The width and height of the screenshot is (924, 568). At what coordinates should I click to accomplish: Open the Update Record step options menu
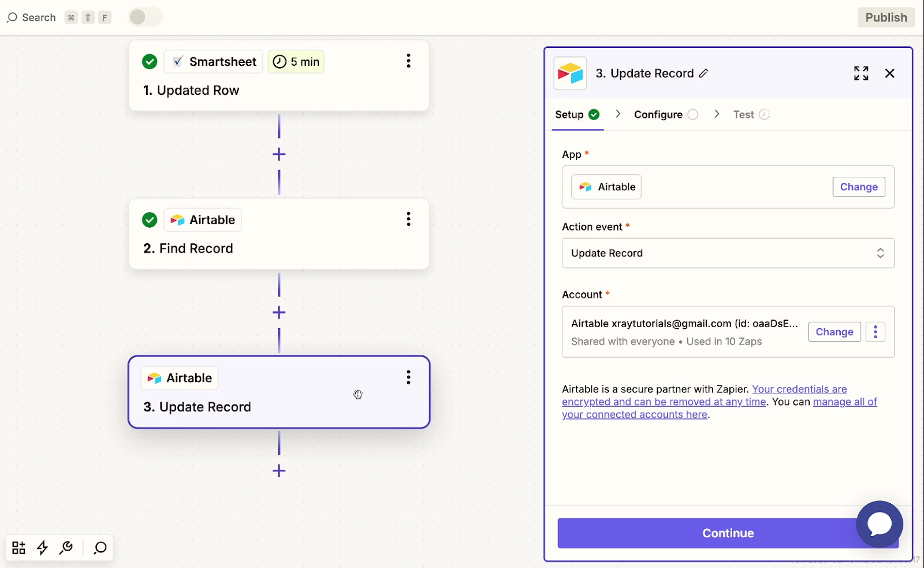(x=408, y=377)
